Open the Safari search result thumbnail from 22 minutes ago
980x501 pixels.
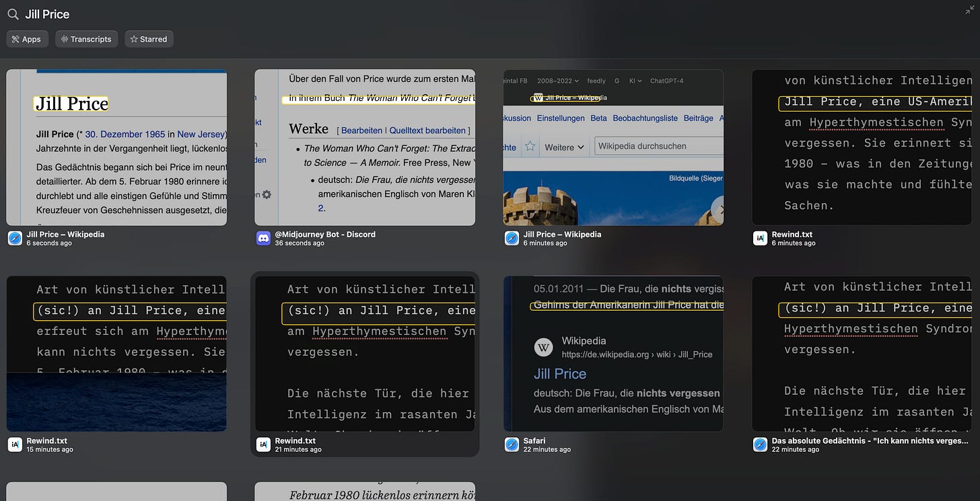(x=613, y=354)
